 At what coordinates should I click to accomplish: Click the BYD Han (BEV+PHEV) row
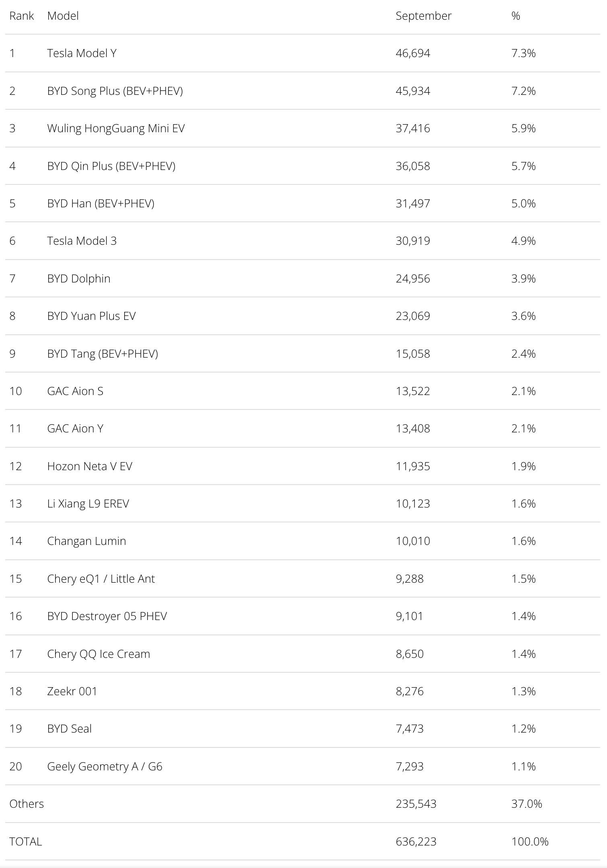[100, 203]
